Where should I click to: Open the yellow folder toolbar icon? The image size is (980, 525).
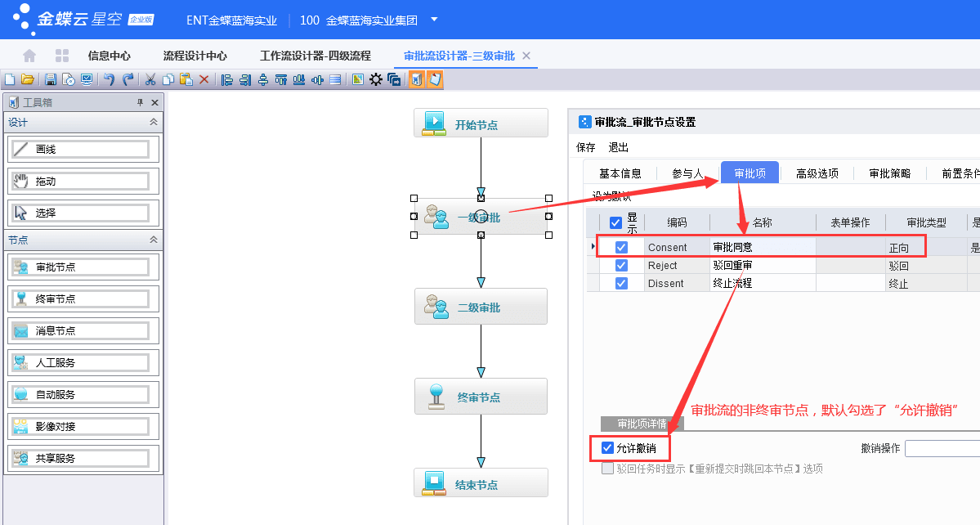point(28,79)
